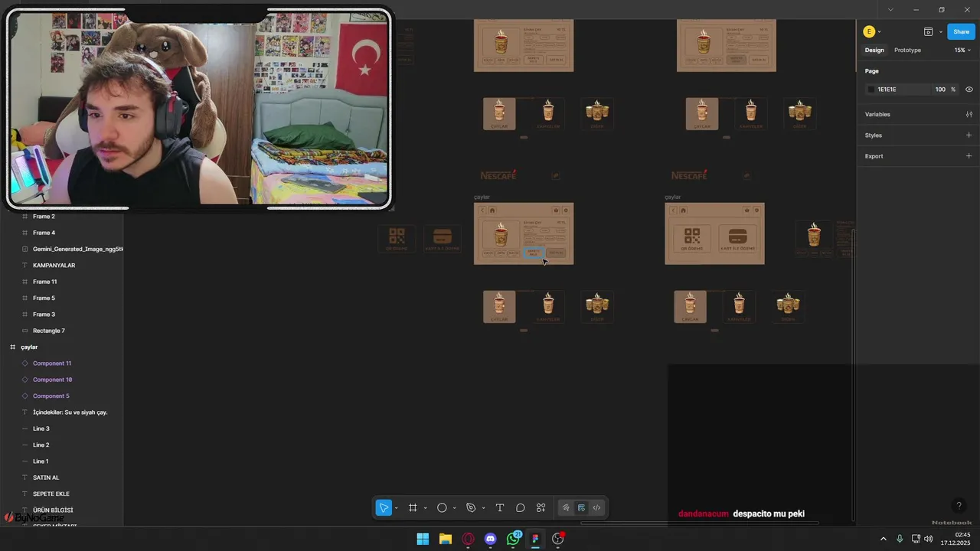Open Discord from the taskbar

point(491,539)
